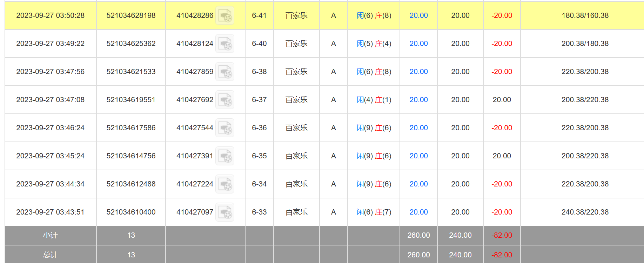Image resolution: width=644 pixels, height=263 pixels.
Task: Click result 闲(4) 庄(1) in 6-37 row
Action: coord(374,100)
